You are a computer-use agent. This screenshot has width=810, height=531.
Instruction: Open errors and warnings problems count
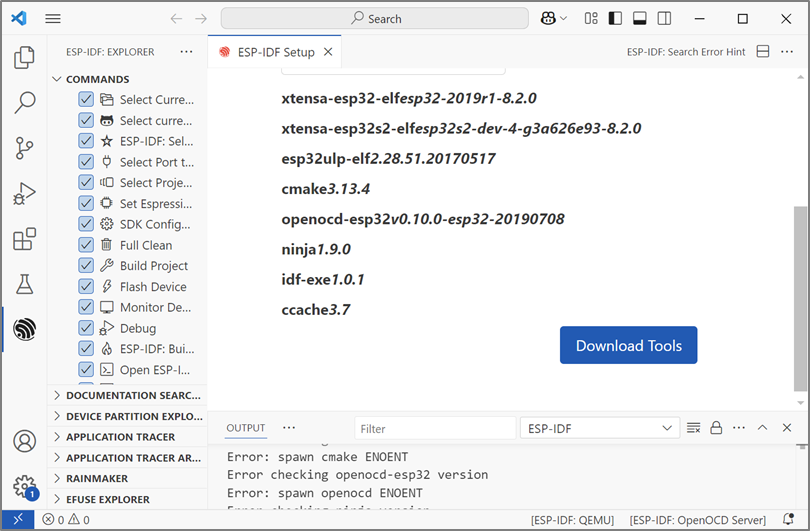point(66,520)
